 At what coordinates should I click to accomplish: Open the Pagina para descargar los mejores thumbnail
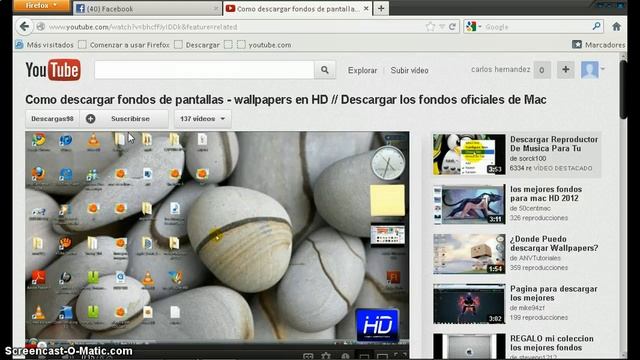(469, 304)
